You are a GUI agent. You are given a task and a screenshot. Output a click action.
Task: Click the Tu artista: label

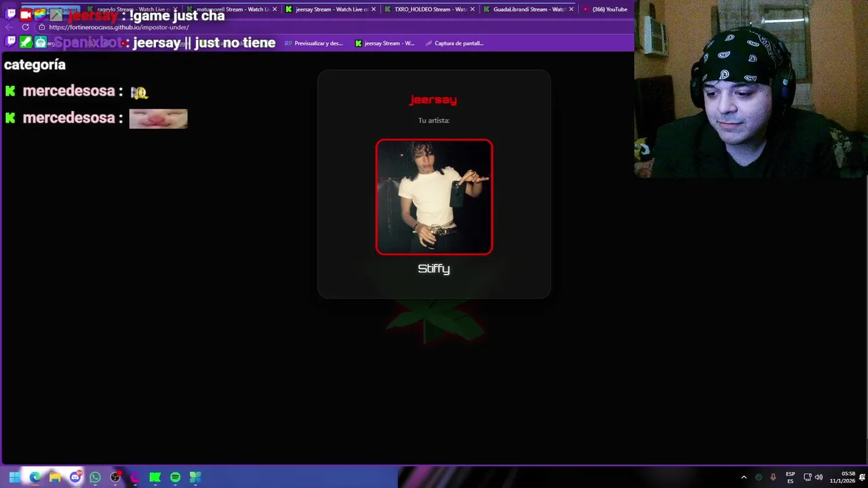(434, 121)
